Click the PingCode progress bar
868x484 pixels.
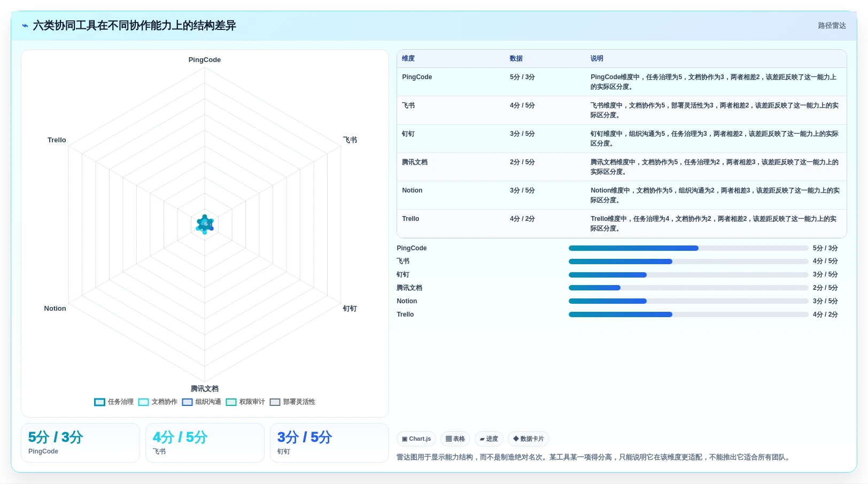pos(688,248)
